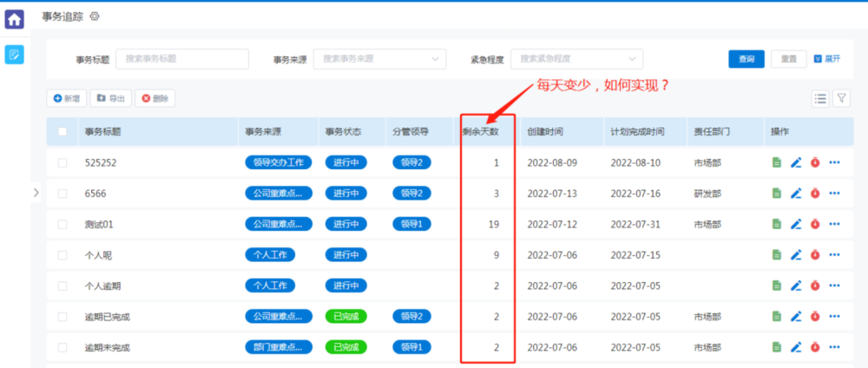
Task: Click the red timer icon for row 测试01
Action: tap(815, 224)
